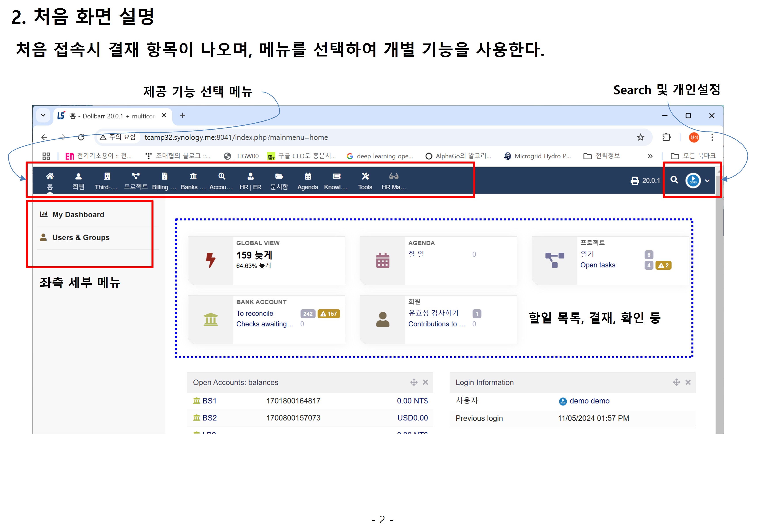
Task: Click the search magnifier in top bar
Action: tap(674, 180)
